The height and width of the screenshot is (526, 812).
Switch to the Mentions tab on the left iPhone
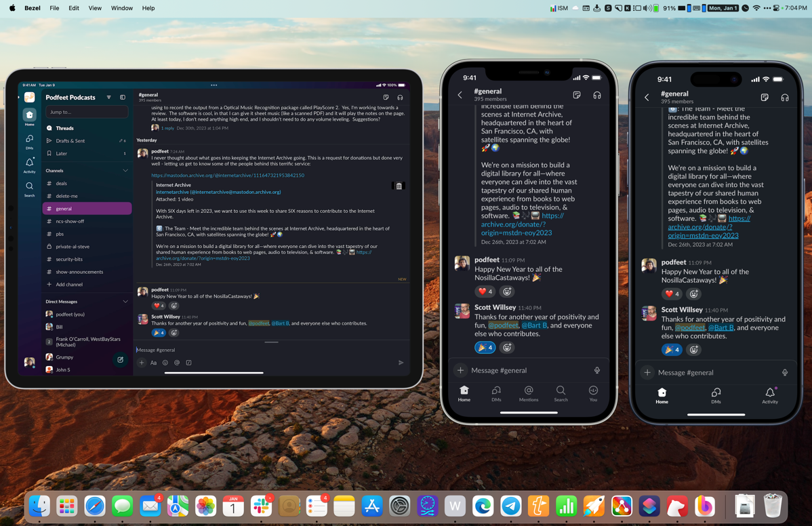529,394
